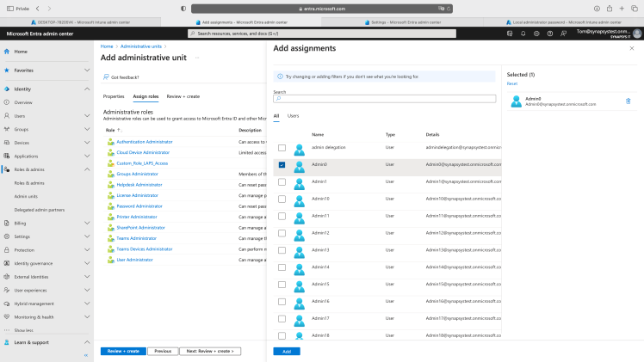Expand the Favorites section

click(87, 71)
